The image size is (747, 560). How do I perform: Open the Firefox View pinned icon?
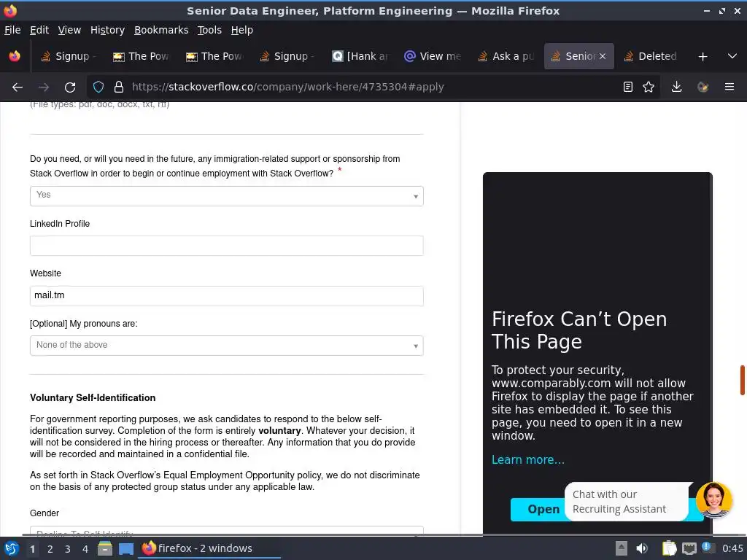coord(15,56)
